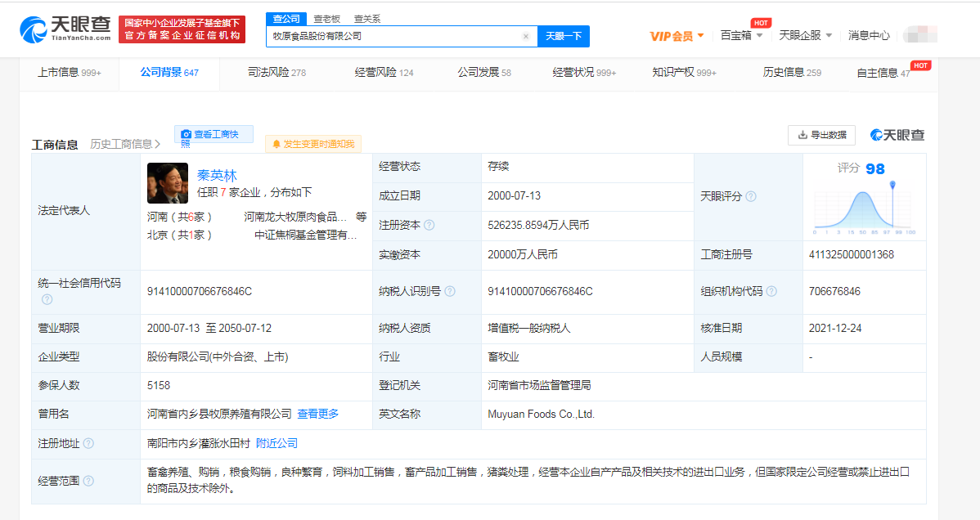Click bell icon in 发生变更时通知我
This screenshot has width=980, height=520.
click(276, 144)
